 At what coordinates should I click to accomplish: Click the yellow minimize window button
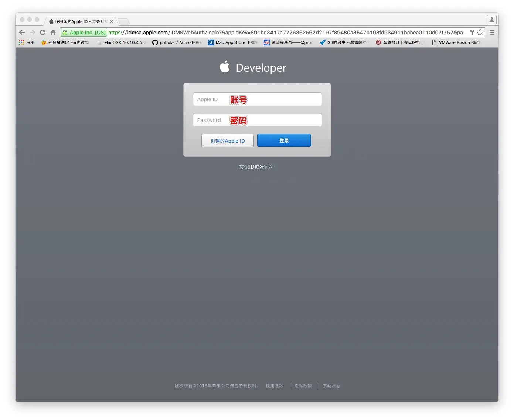click(30, 20)
